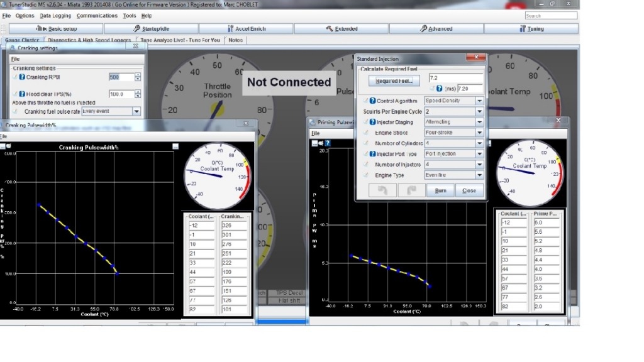The height and width of the screenshot is (362, 644).
Task: Click the note icon beside Number of Cylinders
Action: click(365, 143)
